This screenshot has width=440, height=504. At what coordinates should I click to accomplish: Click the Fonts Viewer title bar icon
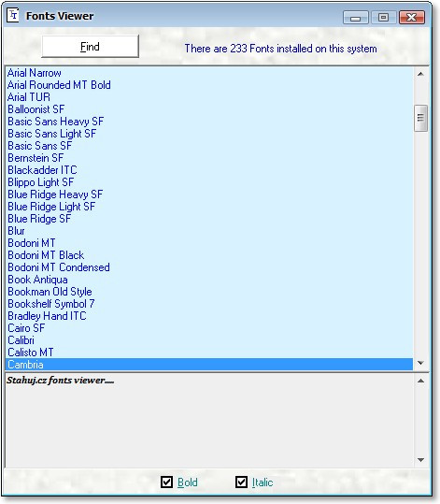13,15
